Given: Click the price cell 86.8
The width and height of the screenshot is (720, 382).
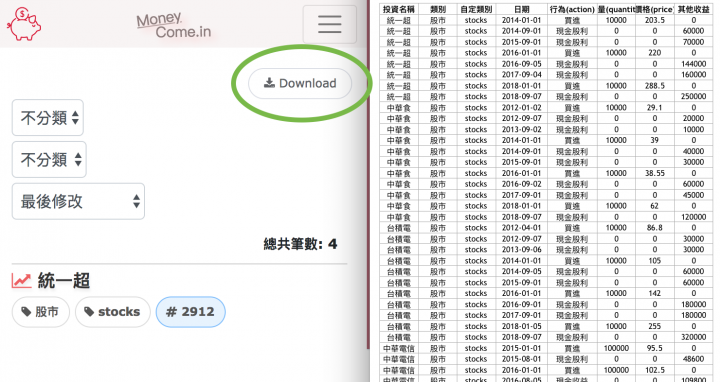Looking at the screenshot, I should point(654,228).
